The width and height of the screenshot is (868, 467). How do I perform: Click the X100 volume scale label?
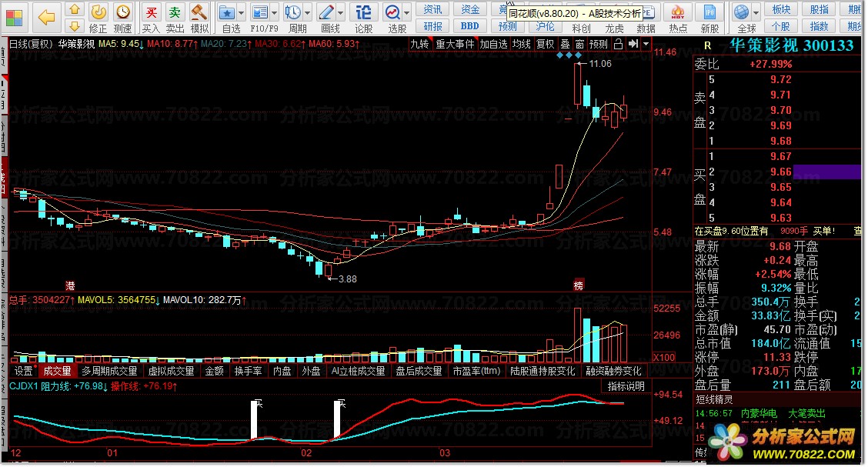(664, 357)
